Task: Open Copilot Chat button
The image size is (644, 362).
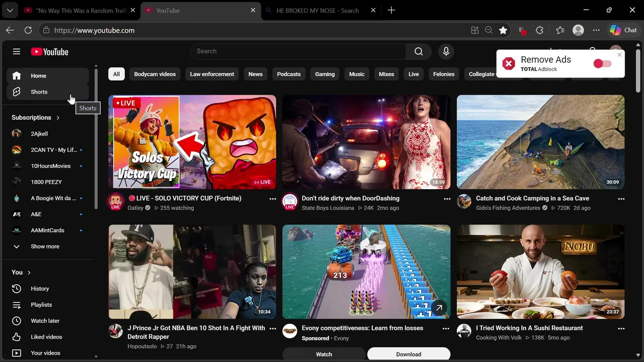Action: [x=623, y=30]
